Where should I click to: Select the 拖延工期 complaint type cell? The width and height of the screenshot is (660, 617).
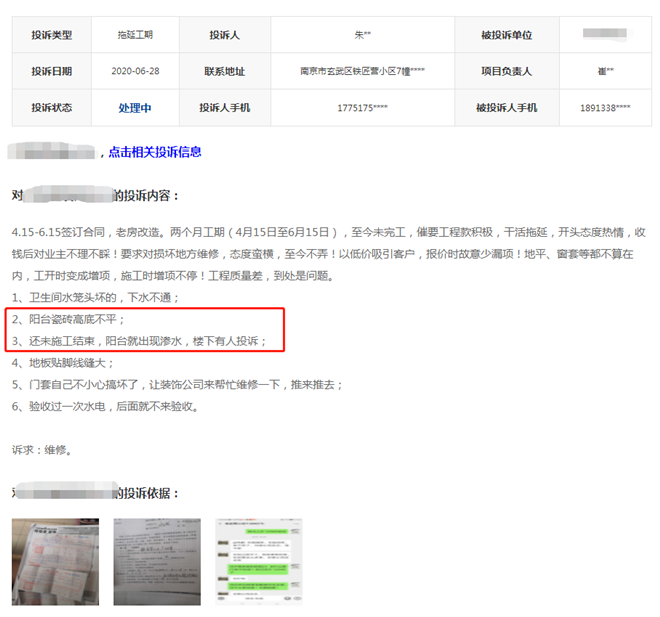tap(134, 35)
